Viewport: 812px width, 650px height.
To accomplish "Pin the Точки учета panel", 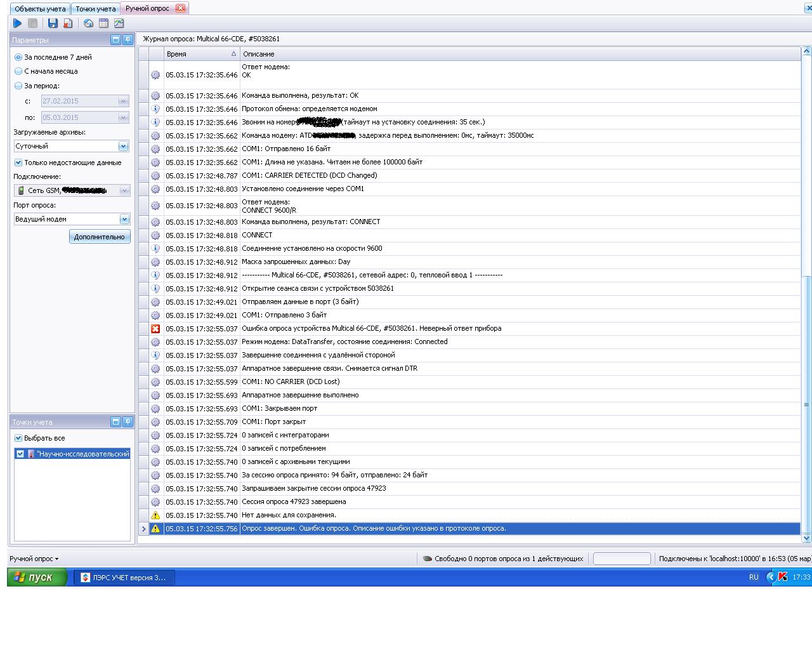I will tap(128, 421).
